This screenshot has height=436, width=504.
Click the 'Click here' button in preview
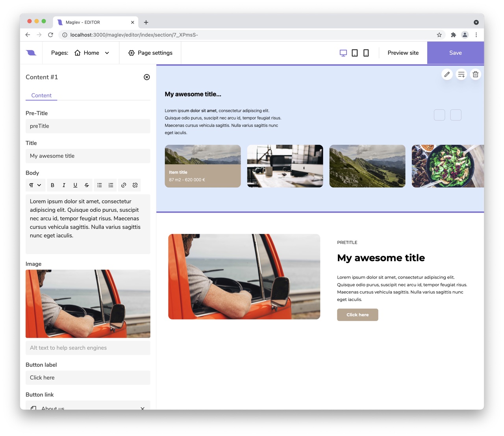(x=358, y=315)
